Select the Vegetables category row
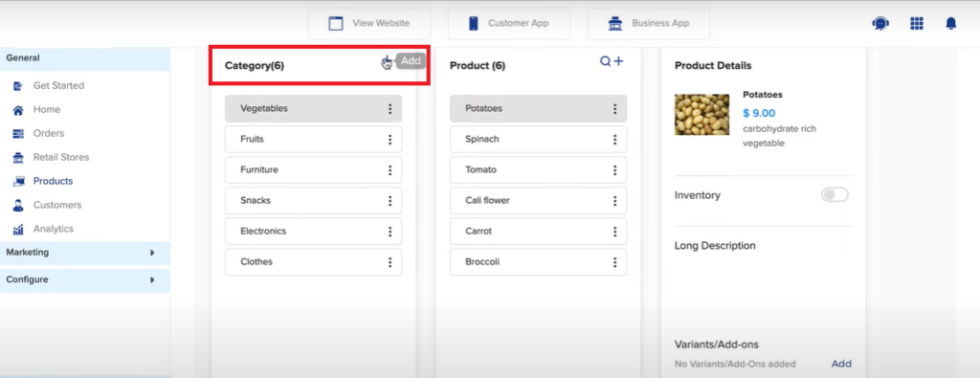Viewport: 980px width, 378px height. [313, 109]
